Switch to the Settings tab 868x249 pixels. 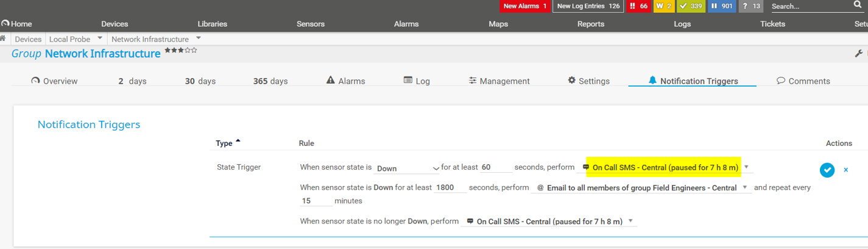pos(588,81)
